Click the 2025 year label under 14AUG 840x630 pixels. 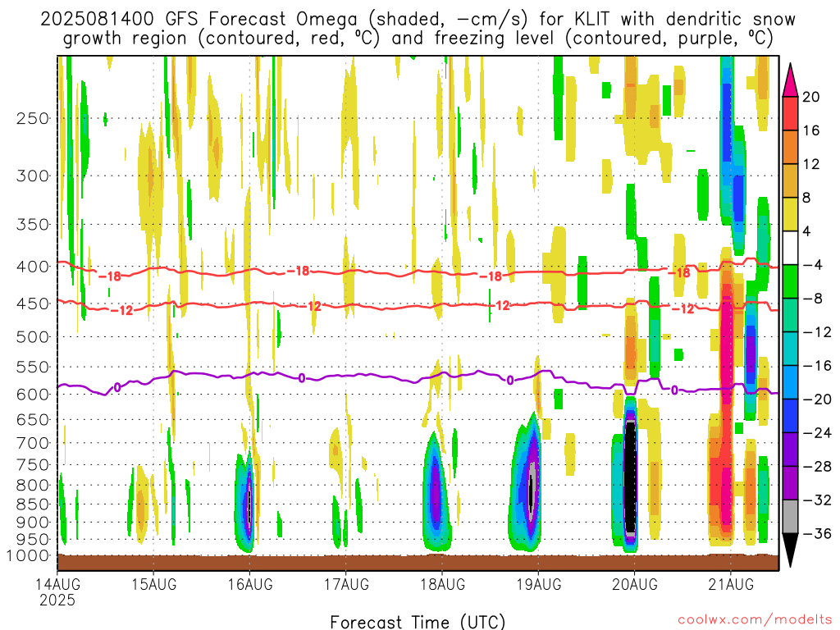tap(57, 600)
